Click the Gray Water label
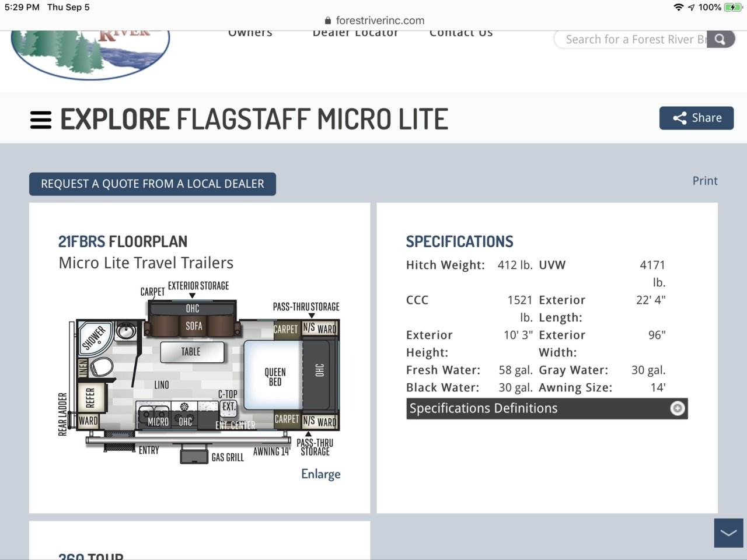Screen dimensions: 747x560 tap(574, 370)
